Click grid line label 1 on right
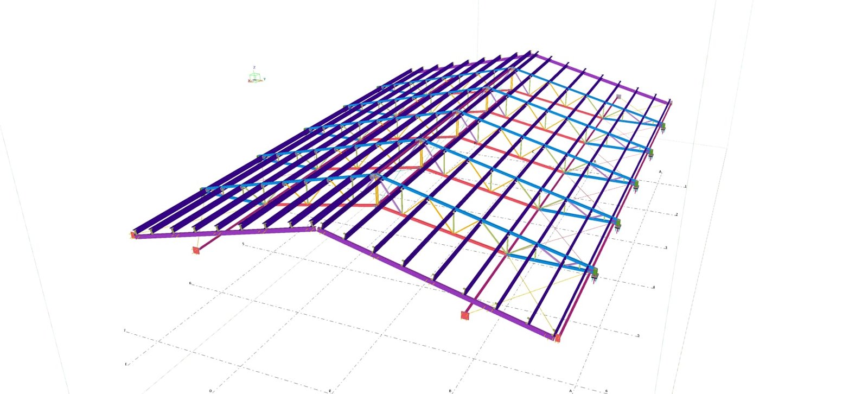This screenshot has height=394, width=868. pos(685,187)
